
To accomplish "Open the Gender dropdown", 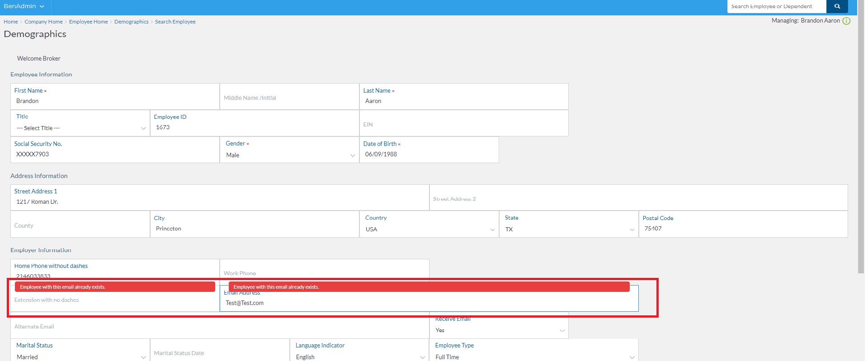I will 289,155.
